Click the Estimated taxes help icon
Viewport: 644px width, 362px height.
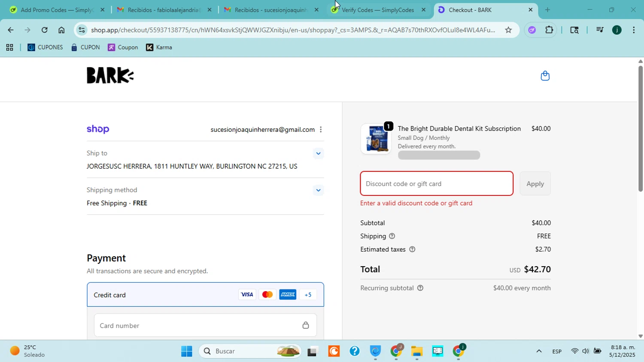click(412, 249)
